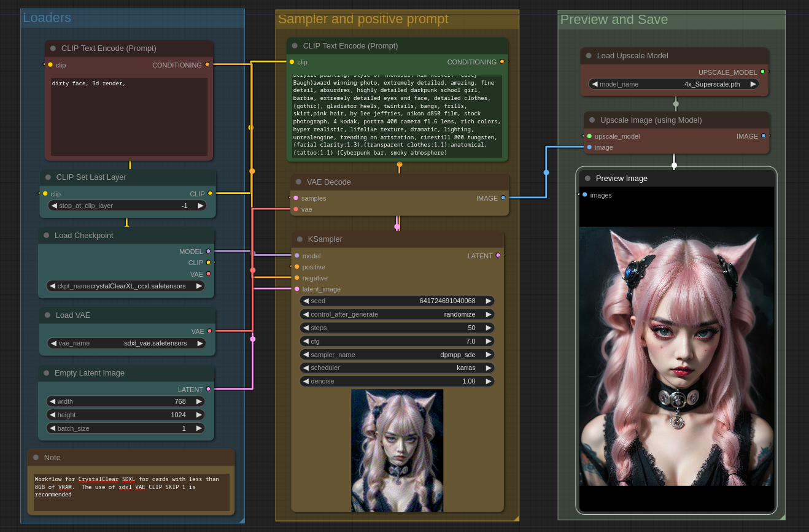The height and width of the screenshot is (532, 809).
Task: Decrease steps with the left arrow
Action: (x=305, y=328)
